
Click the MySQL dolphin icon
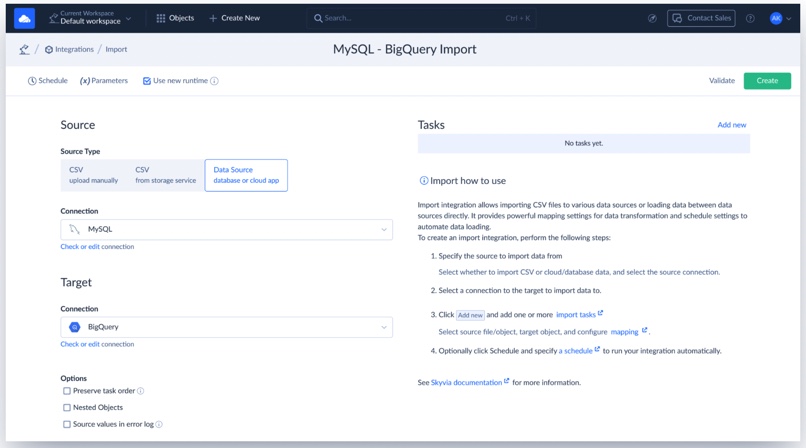(x=75, y=229)
